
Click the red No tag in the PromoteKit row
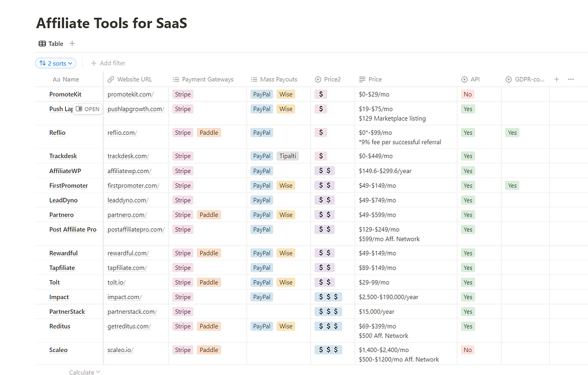(x=467, y=94)
